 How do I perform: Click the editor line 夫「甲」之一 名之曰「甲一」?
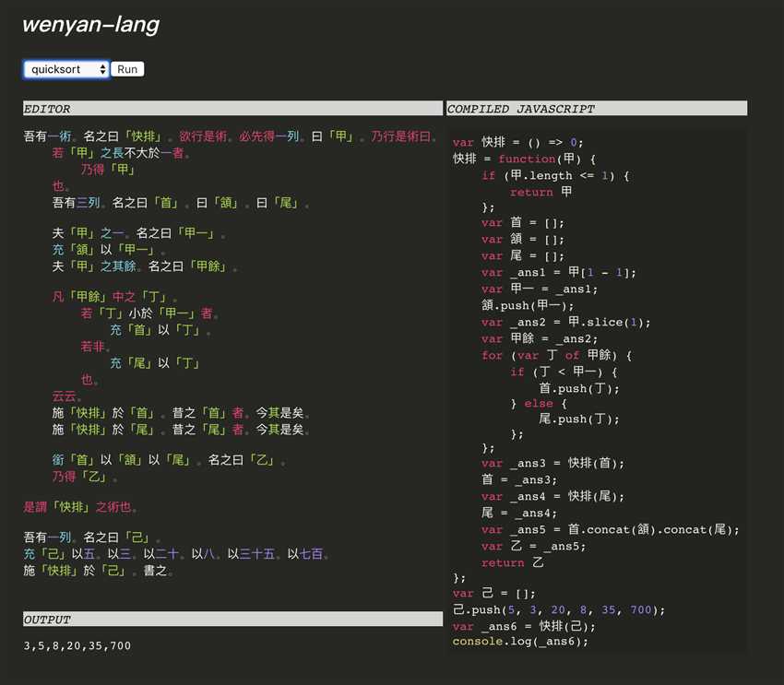[138, 233]
